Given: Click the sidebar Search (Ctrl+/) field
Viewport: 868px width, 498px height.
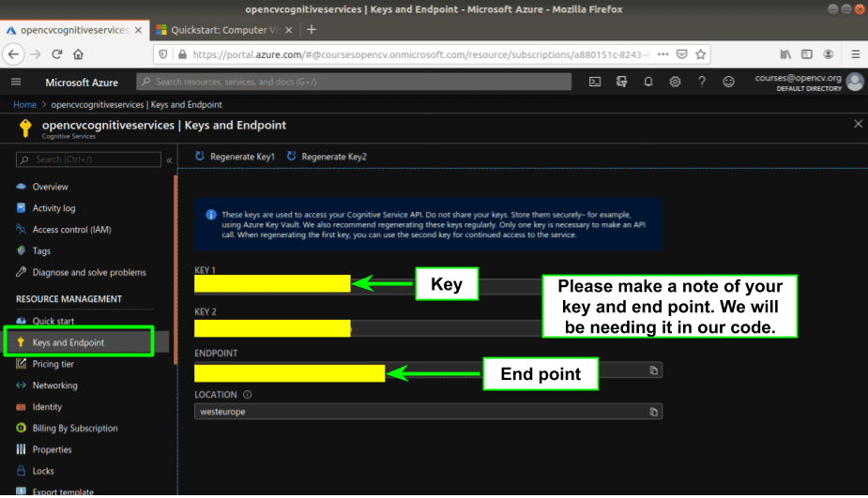Looking at the screenshot, I should [x=88, y=159].
